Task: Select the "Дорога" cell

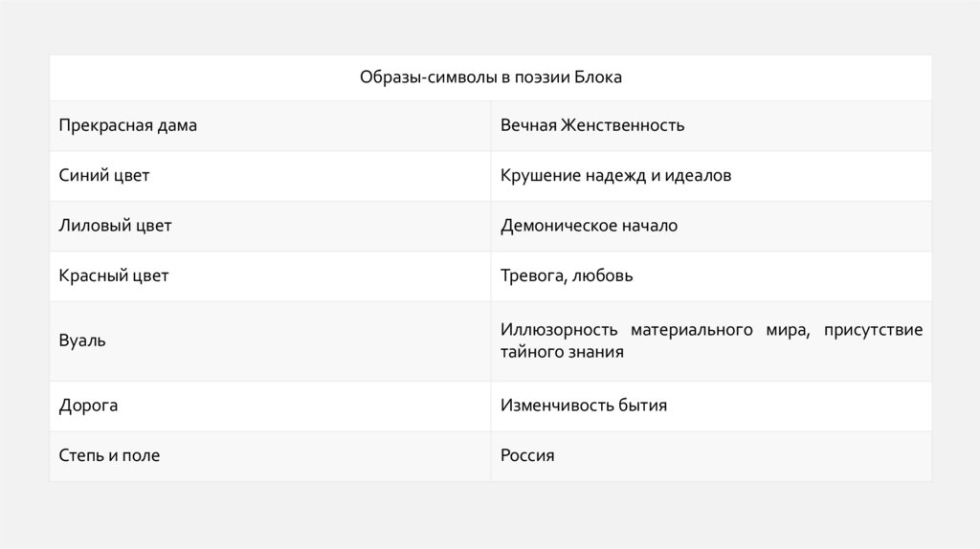Action: coord(88,406)
